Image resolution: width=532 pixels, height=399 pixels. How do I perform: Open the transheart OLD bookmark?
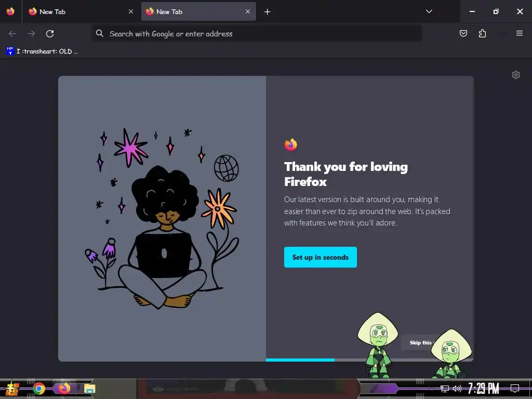tap(42, 51)
